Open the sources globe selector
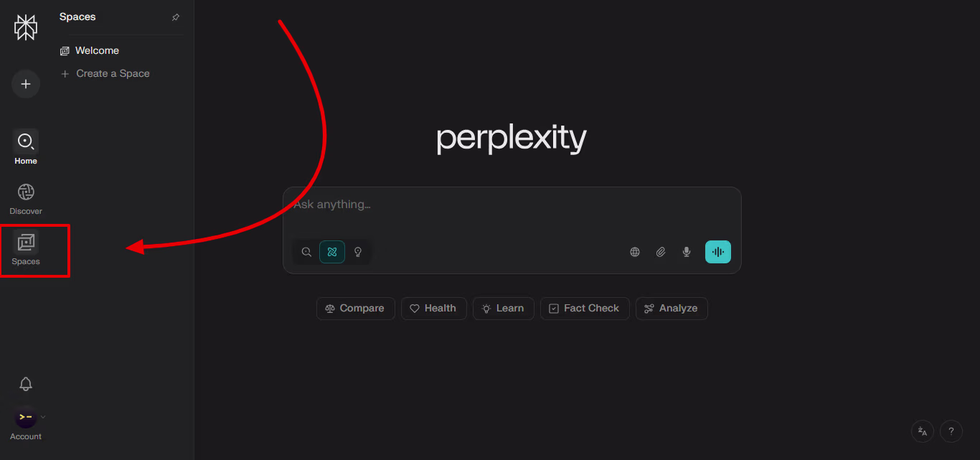This screenshot has height=460, width=980. coord(635,252)
